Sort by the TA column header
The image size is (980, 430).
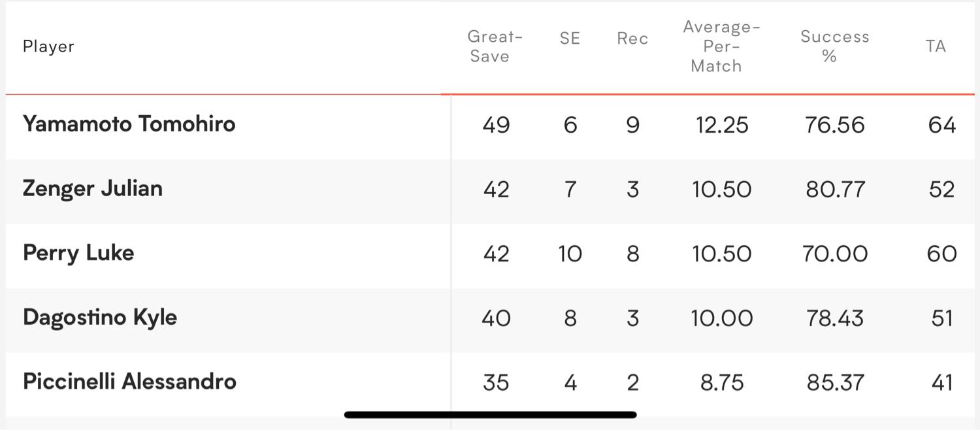coord(936,46)
